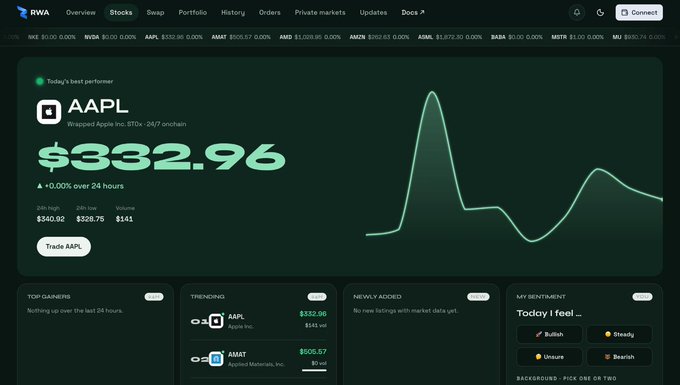The width and height of the screenshot is (680, 385).
Task: Select the Bullish sentiment option
Action: click(549, 334)
